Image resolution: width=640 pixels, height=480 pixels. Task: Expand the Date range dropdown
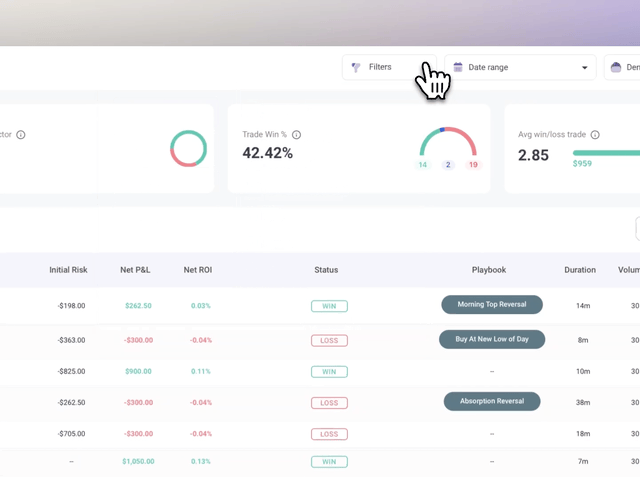click(x=519, y=67)
